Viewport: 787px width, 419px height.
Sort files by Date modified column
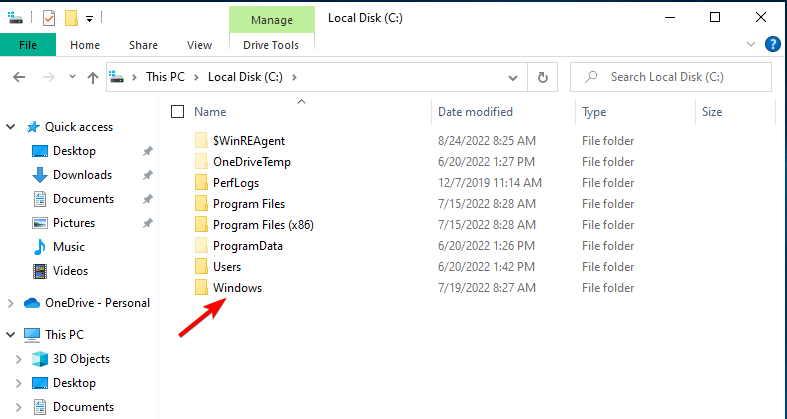pos(475,111)
